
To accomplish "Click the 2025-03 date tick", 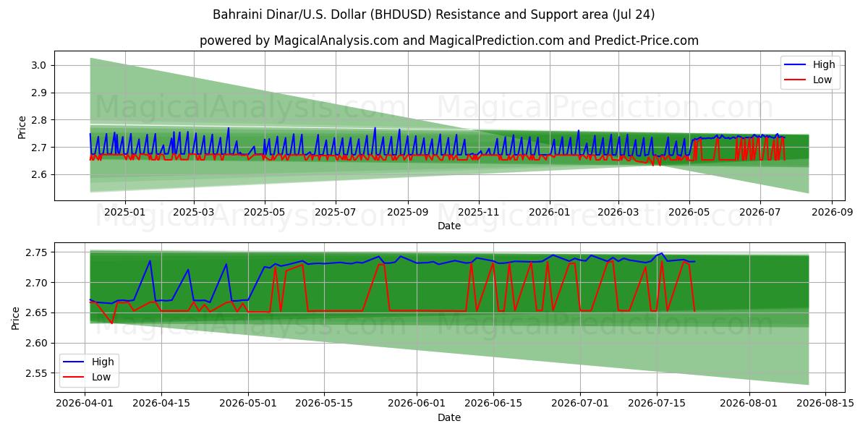I will [193, 212].
